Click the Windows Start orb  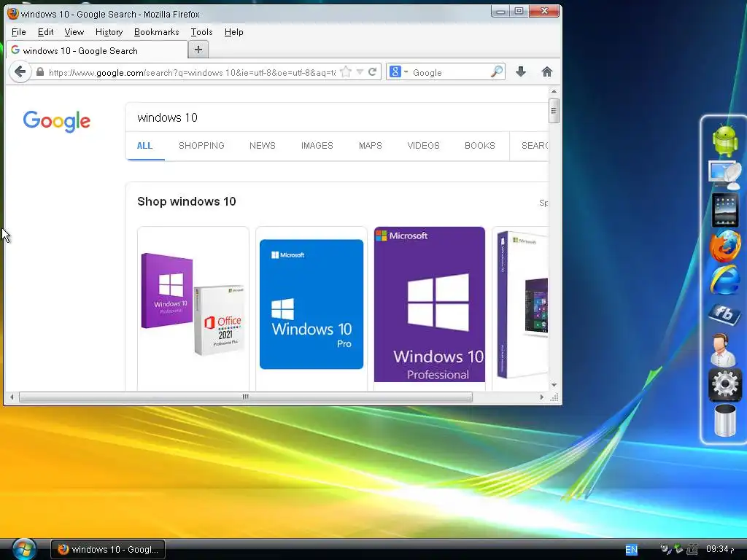click(x=24, y=548)
